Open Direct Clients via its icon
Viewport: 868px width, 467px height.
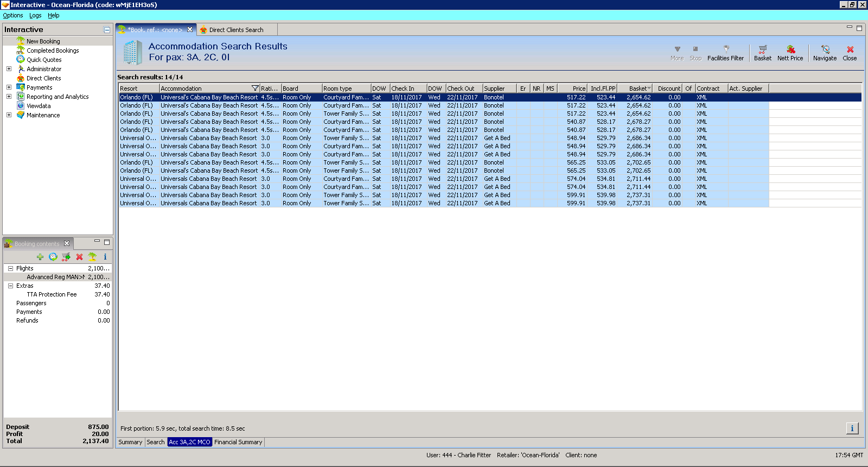click(x=21, y=78)
